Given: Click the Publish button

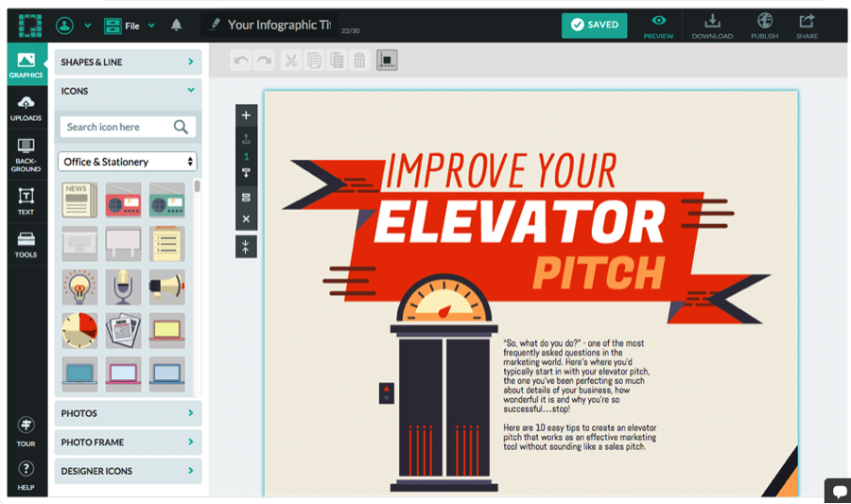Looking at the screenshot, I should point(764,26).
